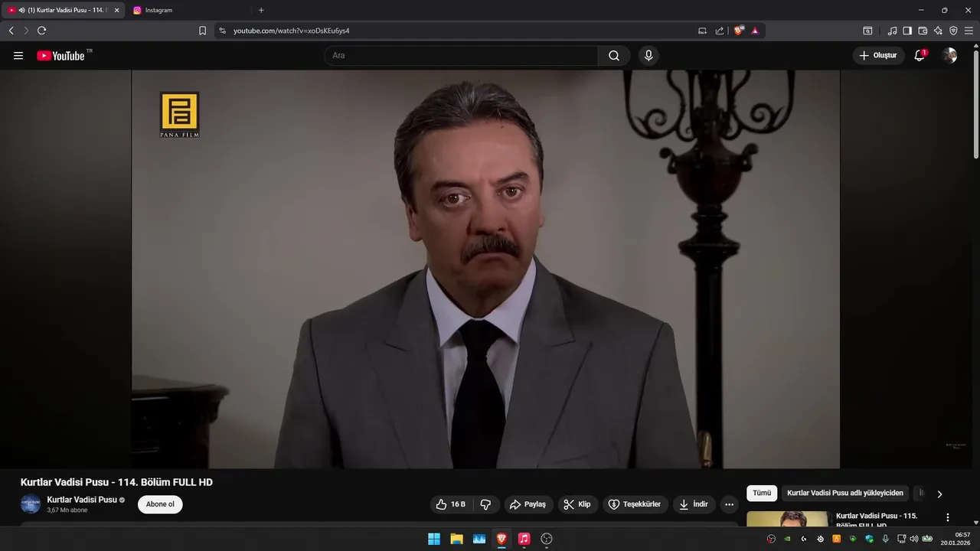Open volume control in system tray
Image resolution: width=980 pixels, height=551 pixels.
[x=913, y=539]
